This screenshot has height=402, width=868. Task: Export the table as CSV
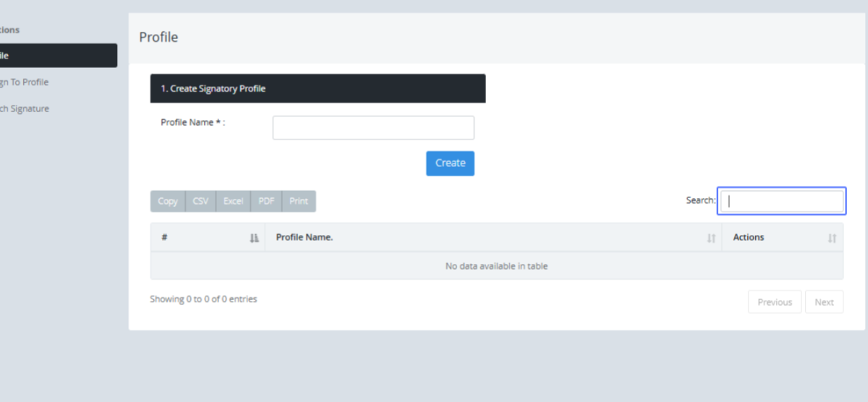[x=200, y=201]
